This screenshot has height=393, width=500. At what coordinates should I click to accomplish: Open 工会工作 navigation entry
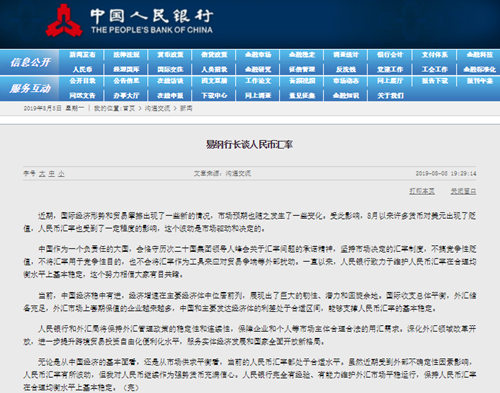(x=435, y=69)
